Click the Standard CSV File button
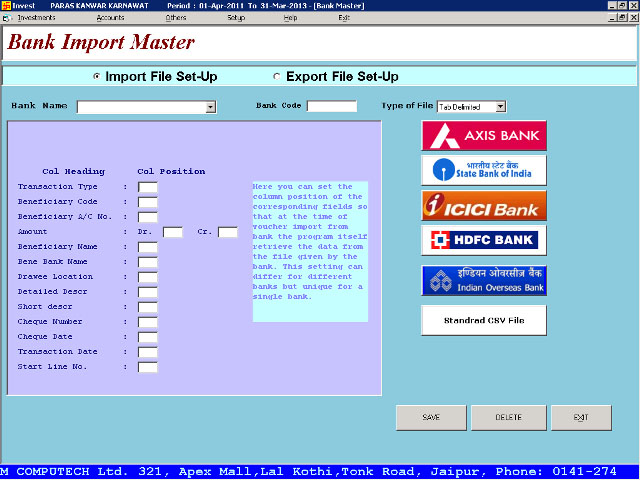Image resolution: width=640 pixels, height=480 pixels. pos(484,320)
